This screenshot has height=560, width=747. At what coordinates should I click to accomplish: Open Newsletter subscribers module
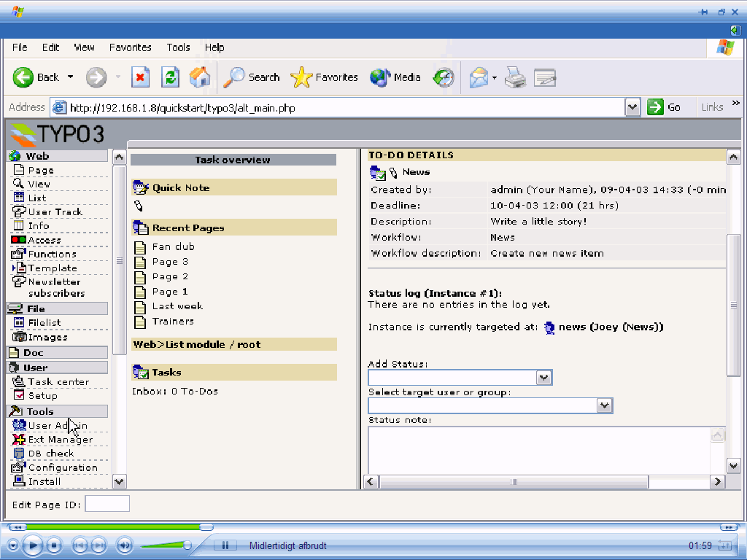click(x=55, y=287)
